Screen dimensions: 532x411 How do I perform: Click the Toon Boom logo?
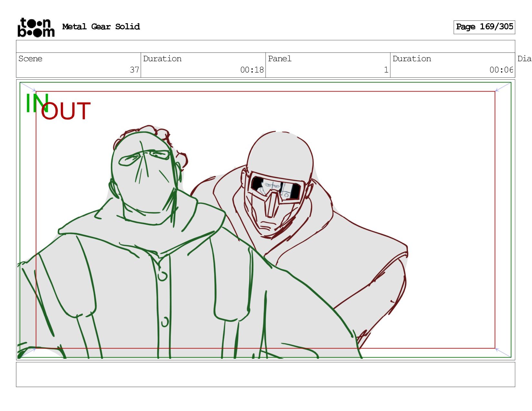pos(36,27)
